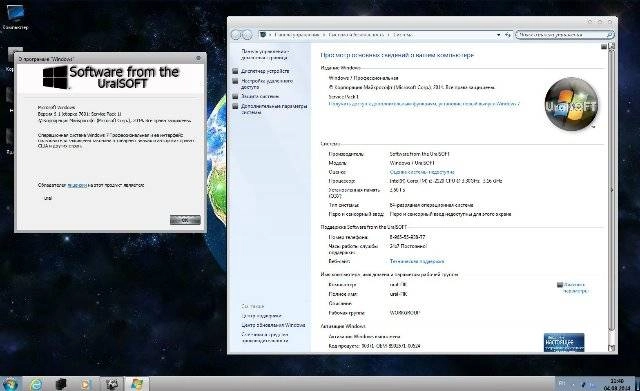This screenshot has width=640, height=391.
Task: Open Панель управления - домашняя страница
Action: tap(265, 55)
